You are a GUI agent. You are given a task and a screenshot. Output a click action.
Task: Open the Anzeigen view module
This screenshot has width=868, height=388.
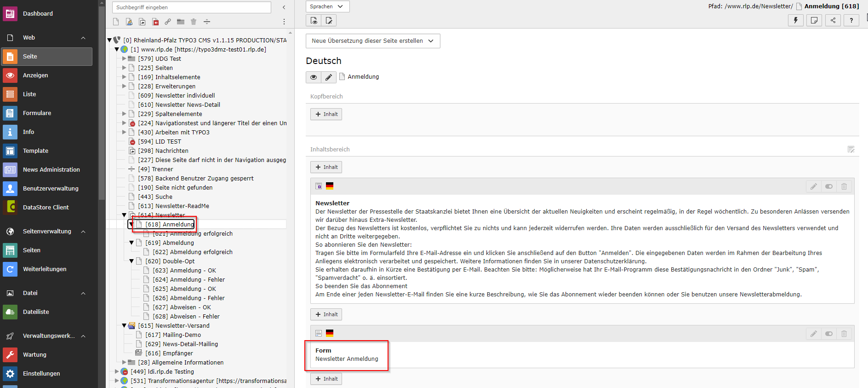46,75
